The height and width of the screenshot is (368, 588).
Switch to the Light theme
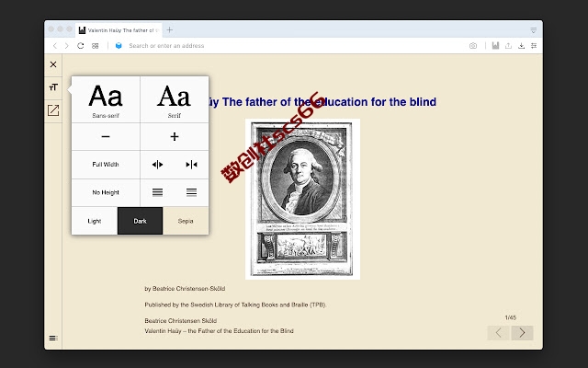(95, 221)
